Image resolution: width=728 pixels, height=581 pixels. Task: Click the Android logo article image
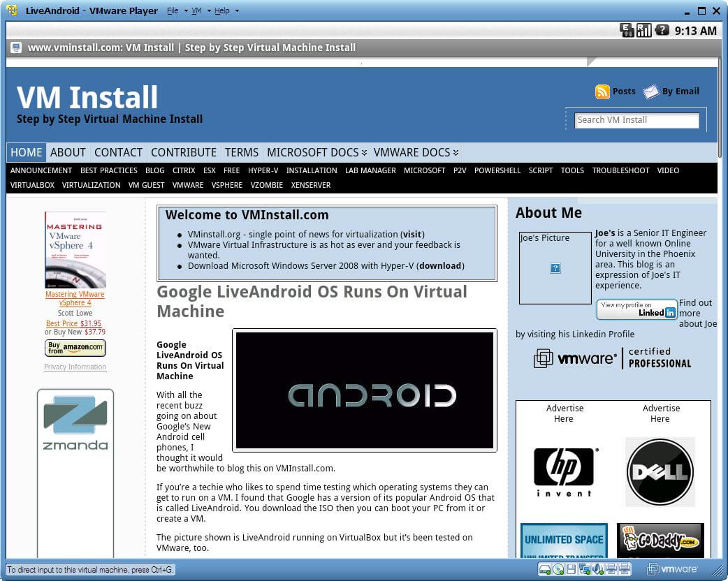point(365,390)
